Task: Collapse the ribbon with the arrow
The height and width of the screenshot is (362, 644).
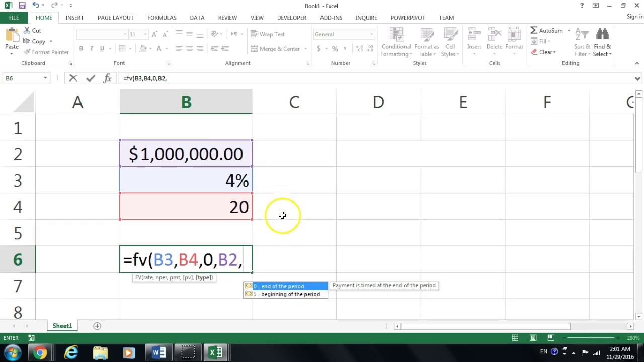Action: (637, 63)
